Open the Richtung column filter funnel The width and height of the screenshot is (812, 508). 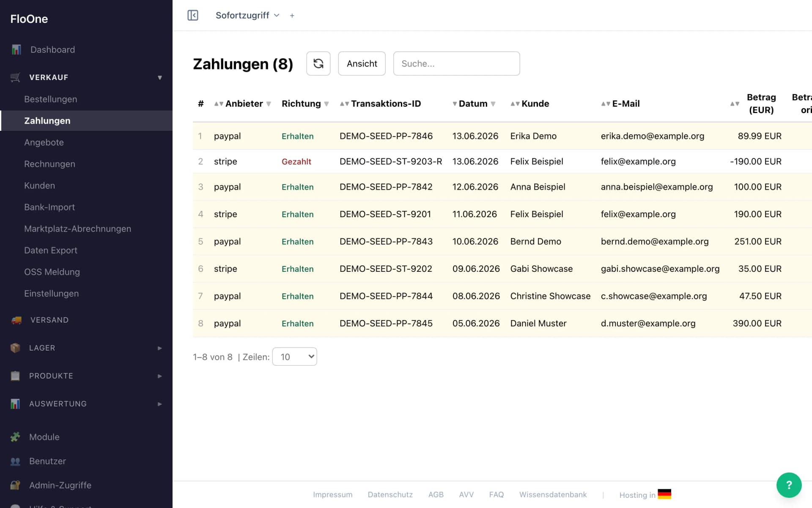(x=326, y=104)
